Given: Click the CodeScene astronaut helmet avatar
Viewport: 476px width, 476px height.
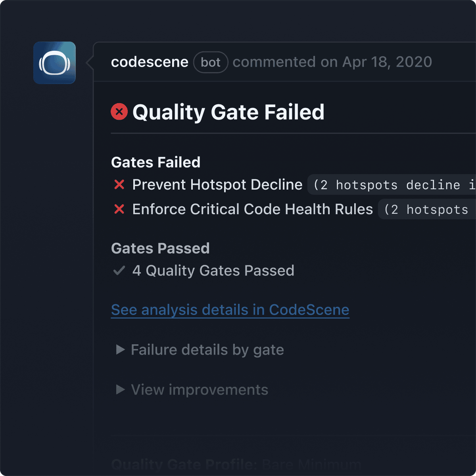Looking at the screenshot, I should tap(54, 63).
